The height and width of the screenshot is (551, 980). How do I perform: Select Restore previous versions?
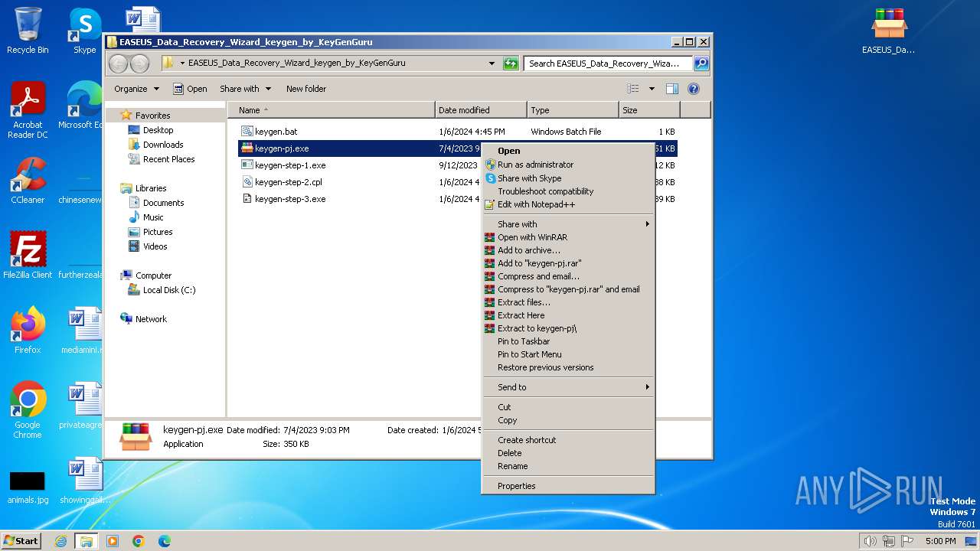[x=568, y=367]
